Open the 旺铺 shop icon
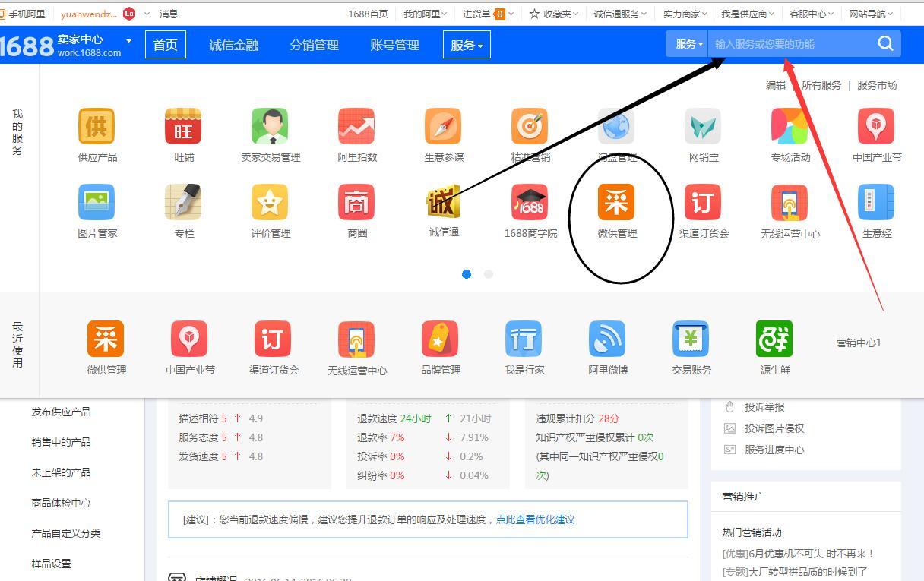The height and width of the screenshot is (581, 924). pos(183,126)
